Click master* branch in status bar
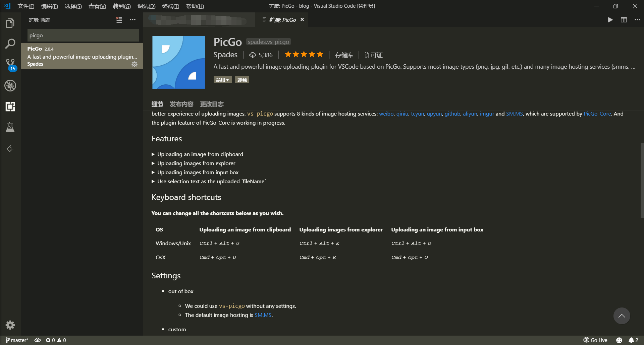 (x=17, y=340)
